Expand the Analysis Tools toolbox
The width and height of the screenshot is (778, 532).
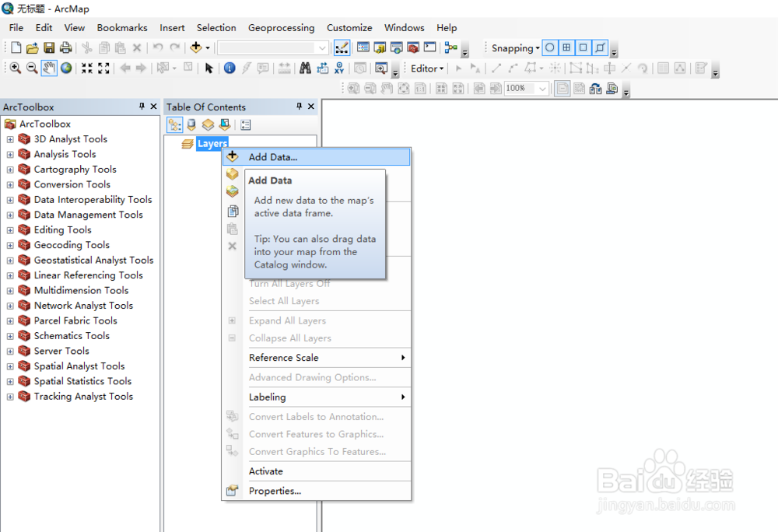click(10, 155)
